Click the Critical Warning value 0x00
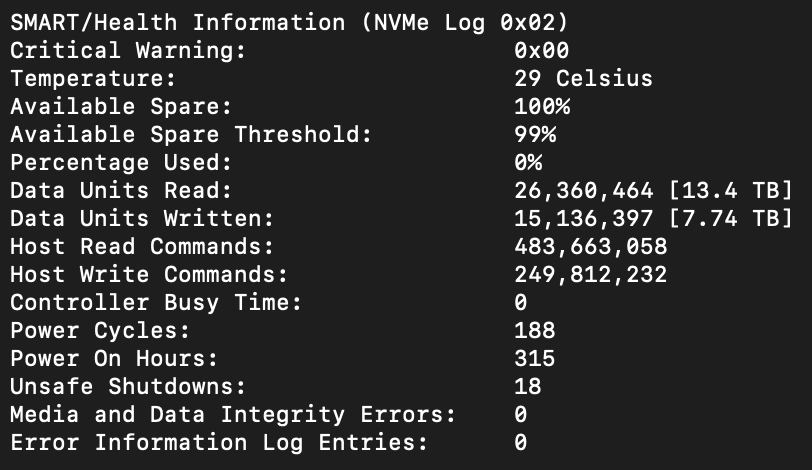Viewport: 812px width, 470px height. [x=542, y=51]
